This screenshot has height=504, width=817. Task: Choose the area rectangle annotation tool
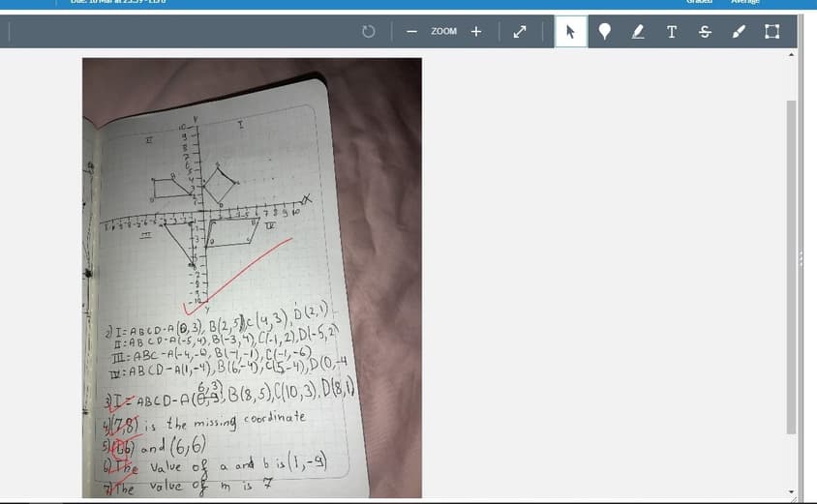[x=772, y=32]
